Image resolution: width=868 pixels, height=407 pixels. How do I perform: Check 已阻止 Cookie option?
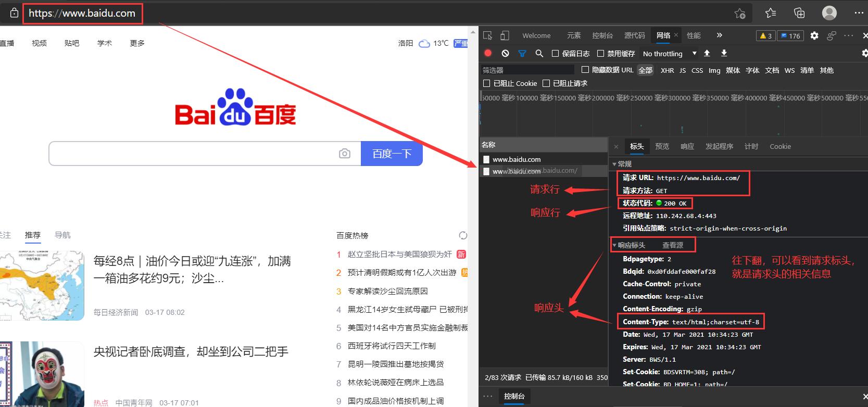[486, 83]
